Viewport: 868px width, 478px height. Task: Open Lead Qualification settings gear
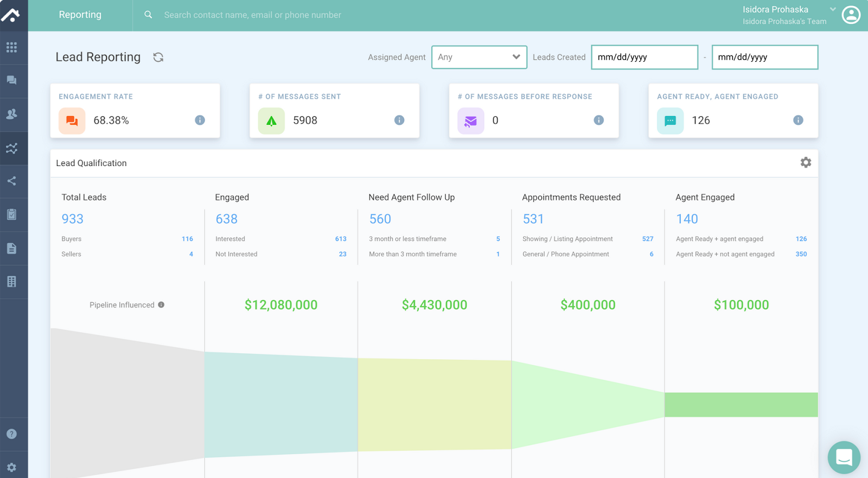(806, 162)
